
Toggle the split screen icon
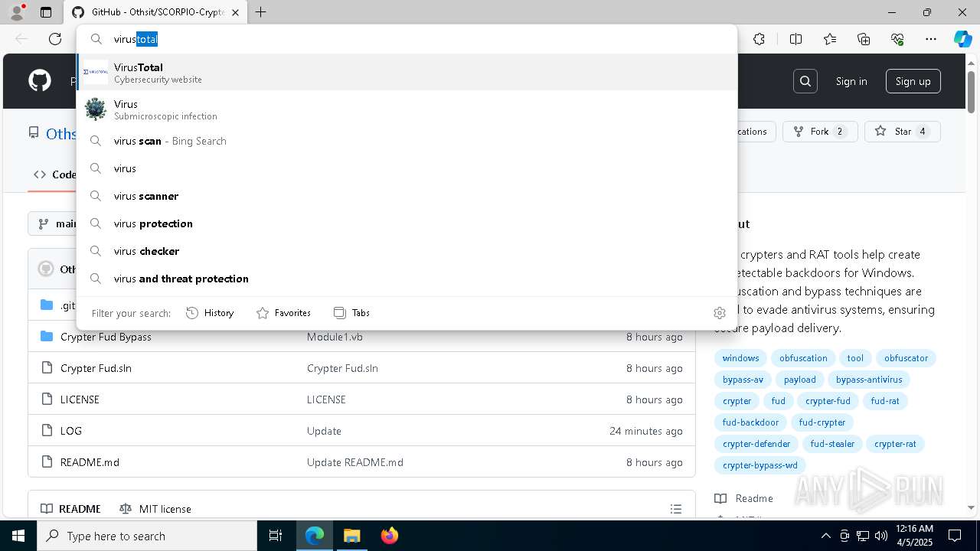795,39
